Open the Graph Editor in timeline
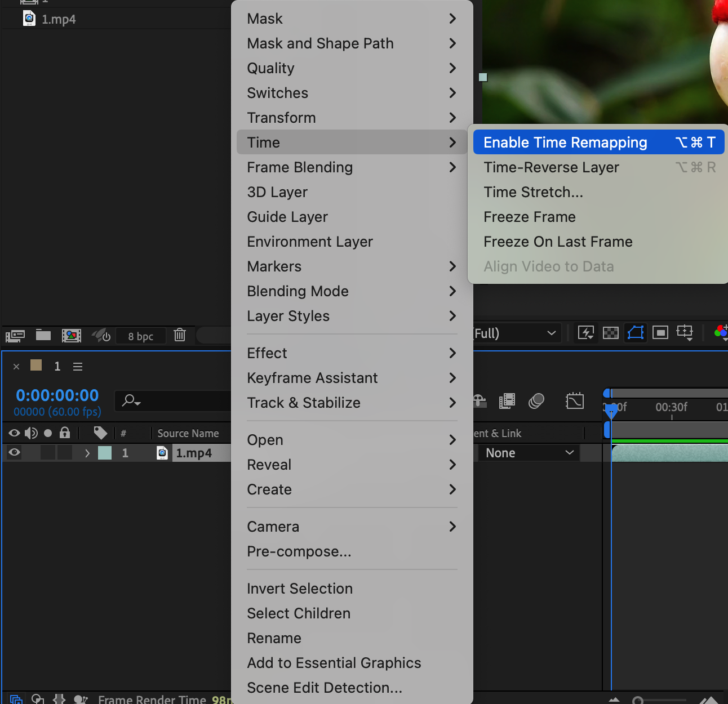728x704 pixels. click(x=574, y=401)
